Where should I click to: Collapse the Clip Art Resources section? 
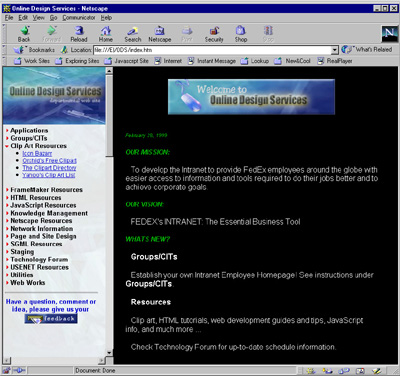pyautogui.click(x=36, y=146)
